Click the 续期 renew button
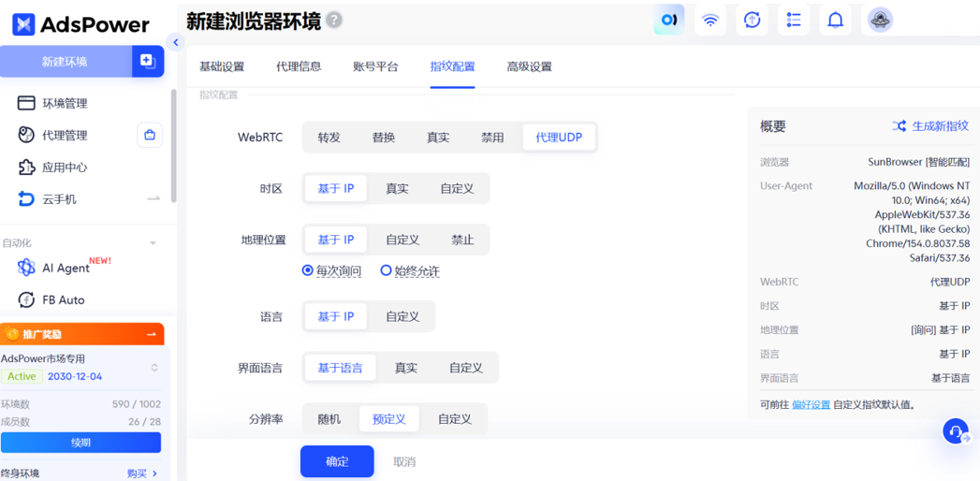The image size is (980, 481). tap(80, 443)
